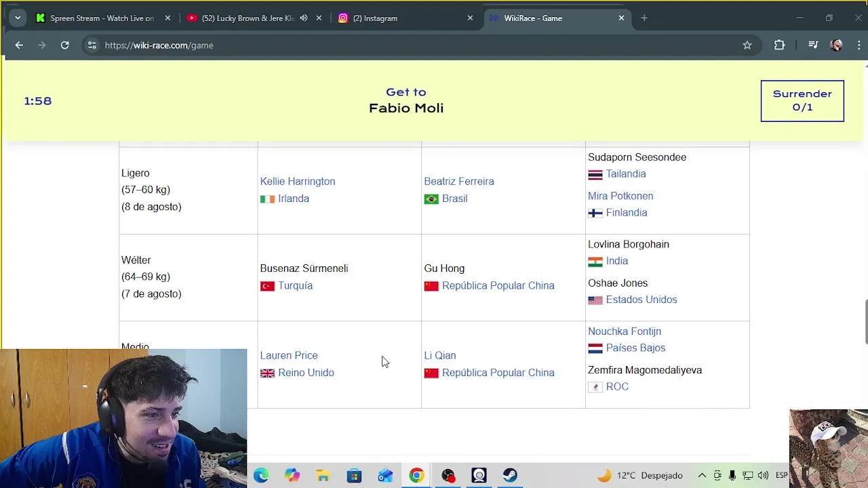Click the browser forward arrow
868x488 pixels.
click(x=42, y=45)
